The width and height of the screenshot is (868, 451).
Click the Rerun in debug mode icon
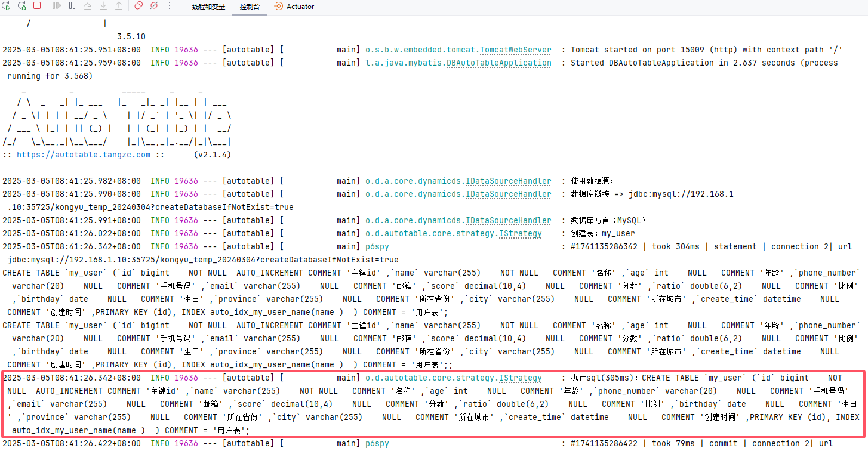coord(22,6)
